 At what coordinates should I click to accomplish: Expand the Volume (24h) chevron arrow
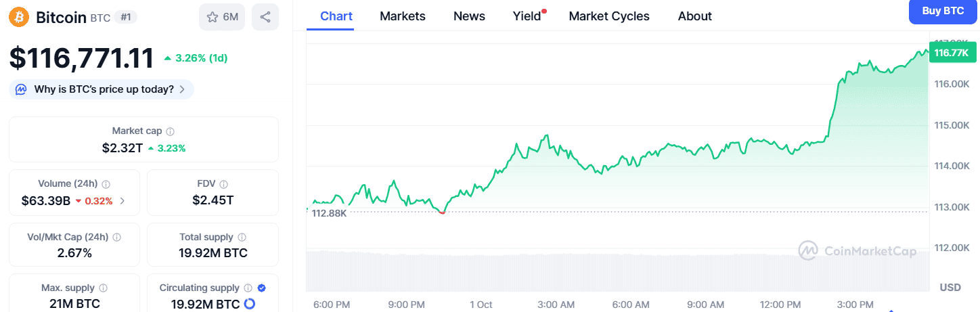(x=122, y=200)
